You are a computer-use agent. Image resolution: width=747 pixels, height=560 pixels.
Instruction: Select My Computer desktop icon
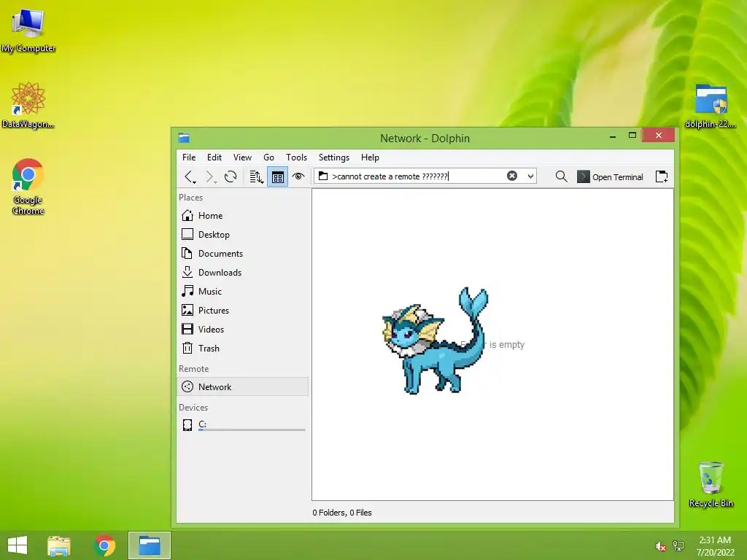coord(28,31)
